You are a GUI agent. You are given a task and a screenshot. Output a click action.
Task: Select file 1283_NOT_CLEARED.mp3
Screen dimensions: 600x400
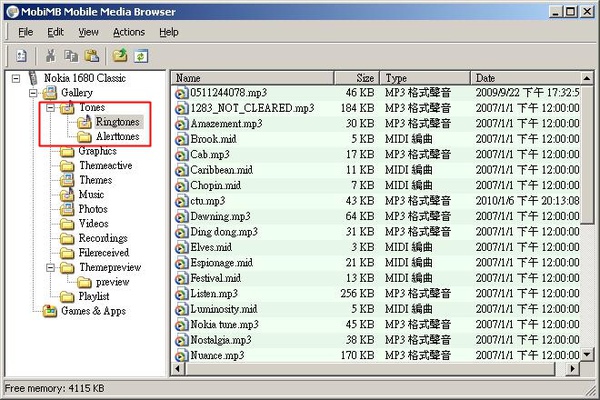click(252, 108)
